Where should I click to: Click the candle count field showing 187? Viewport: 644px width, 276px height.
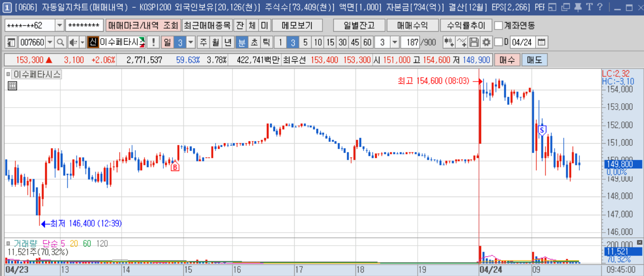pyautogui.click(x=410, y=43)
